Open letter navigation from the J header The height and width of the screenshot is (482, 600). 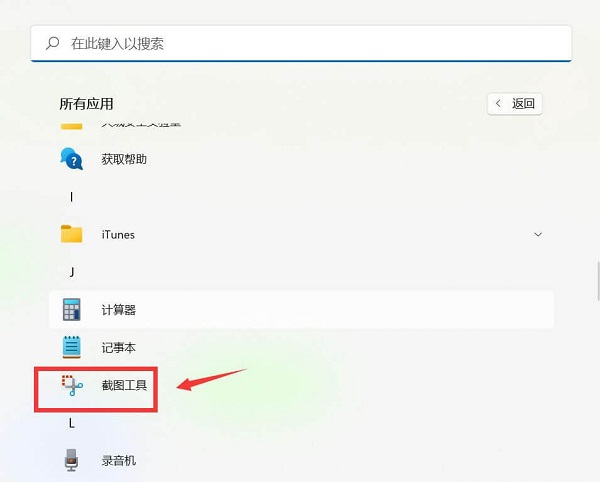[x=71, y=272]
